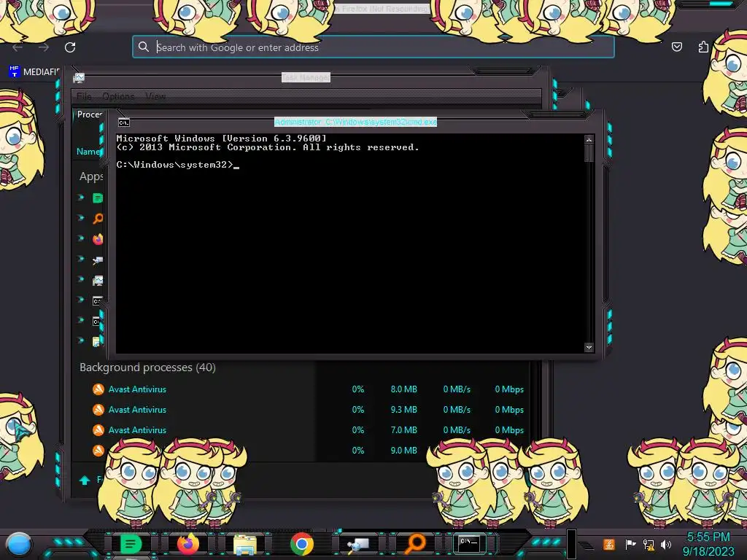Sort by the Name column header
747x560 pixels.
(x=88, y=152)
